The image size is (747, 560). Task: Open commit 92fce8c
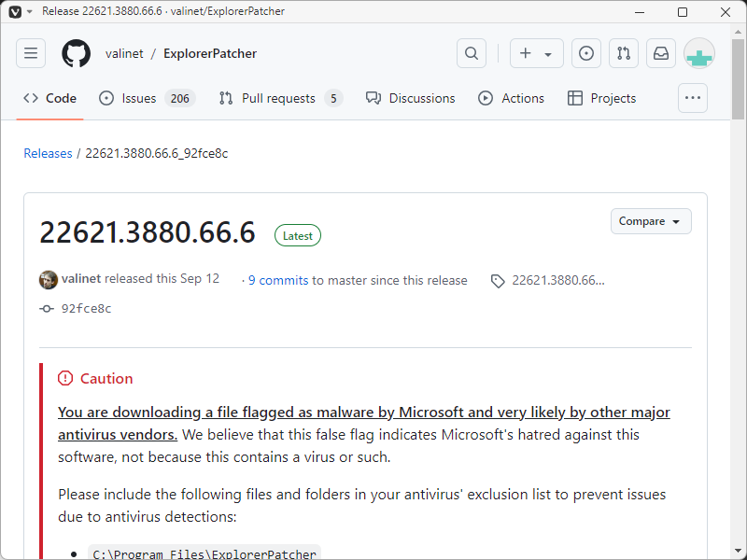tap(86, 309)
